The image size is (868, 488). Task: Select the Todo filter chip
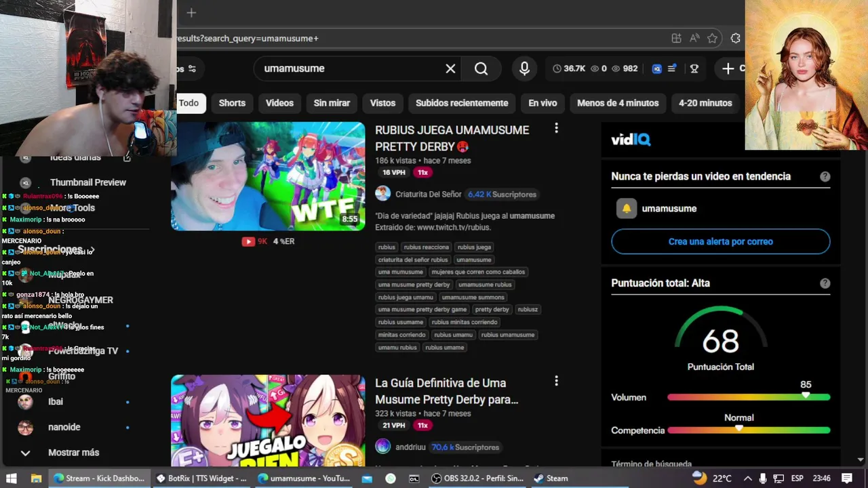(189, 103)
